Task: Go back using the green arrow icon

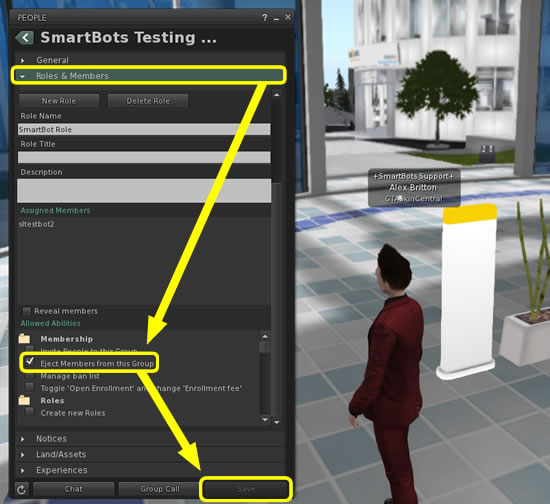Action: [25, 38]
